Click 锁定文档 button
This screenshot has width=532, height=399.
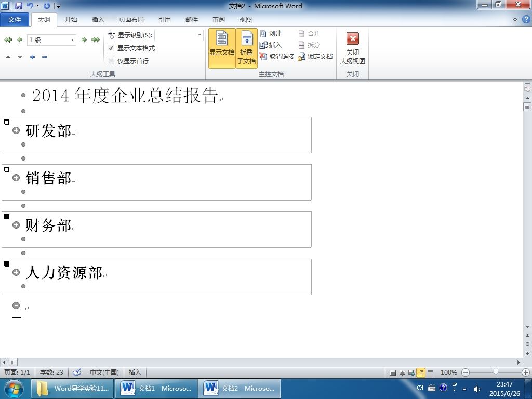[315, 56]
